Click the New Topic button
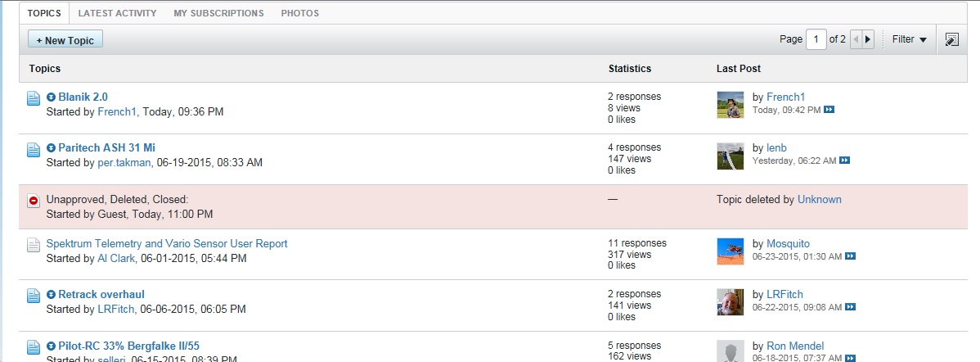980x362 pixels. tap(65, 40)
